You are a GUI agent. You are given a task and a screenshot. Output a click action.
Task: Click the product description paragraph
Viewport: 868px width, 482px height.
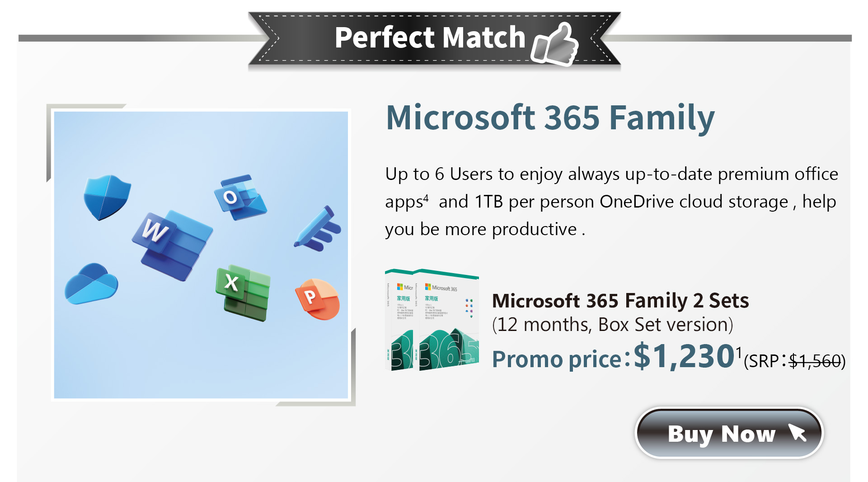611,202
